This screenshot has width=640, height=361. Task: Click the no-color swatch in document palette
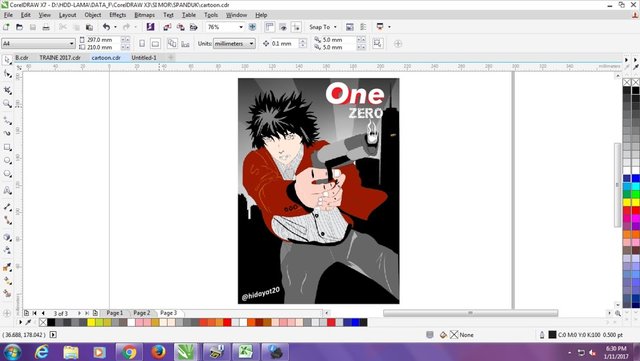(x=43, y=323)
